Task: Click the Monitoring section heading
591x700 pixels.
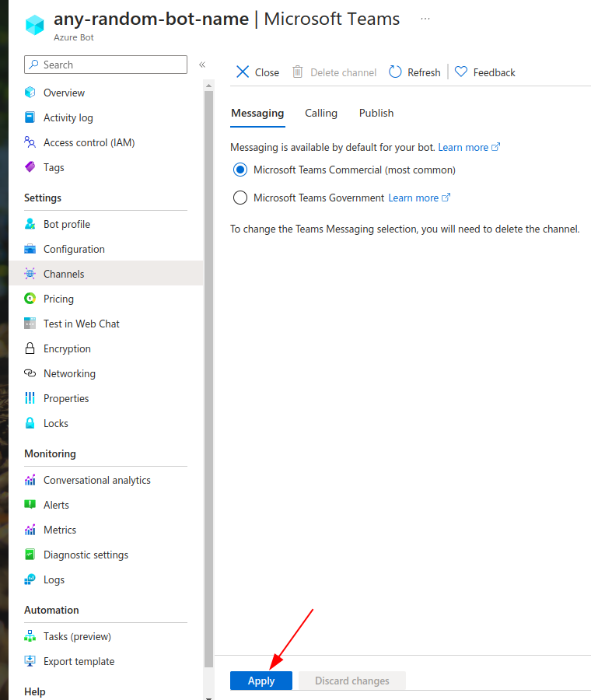Action: (50, 453)
